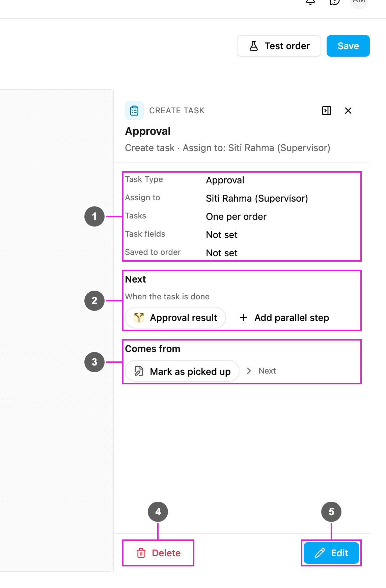Add a parallel step

click(284, 318)
